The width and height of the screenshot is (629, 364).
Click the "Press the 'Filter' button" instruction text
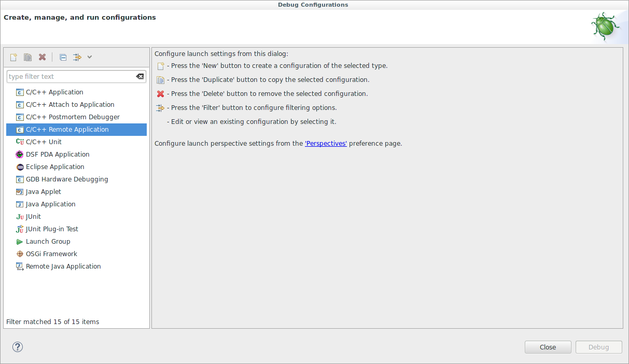(x=251, y=108)
